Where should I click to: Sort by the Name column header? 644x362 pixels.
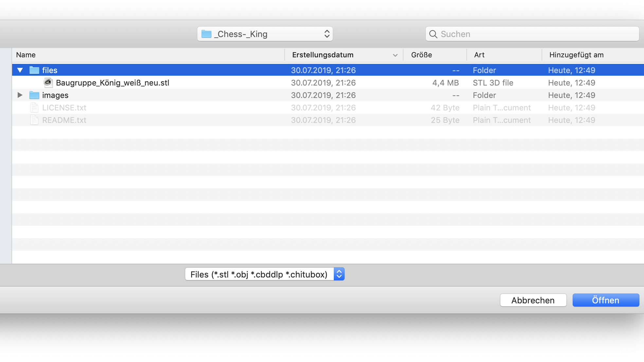click(26, 55)
